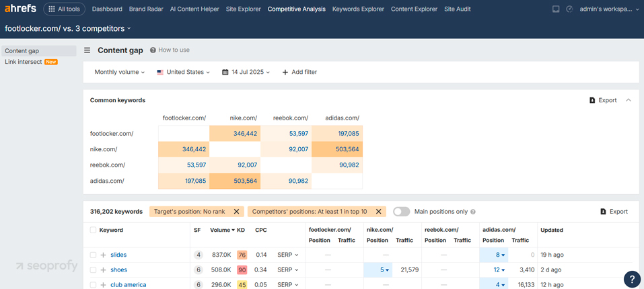
Task: Click 346,442 in footlocker.com row
Action: click(244, 134)
